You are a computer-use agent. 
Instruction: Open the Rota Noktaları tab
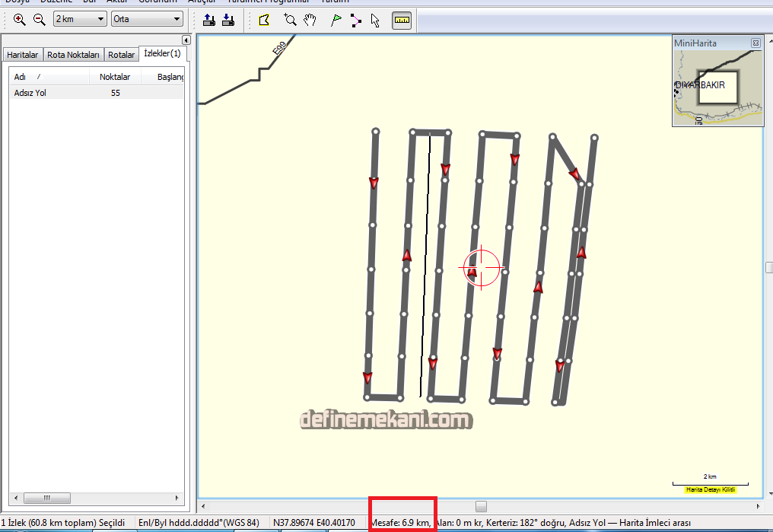pos(73,55)
